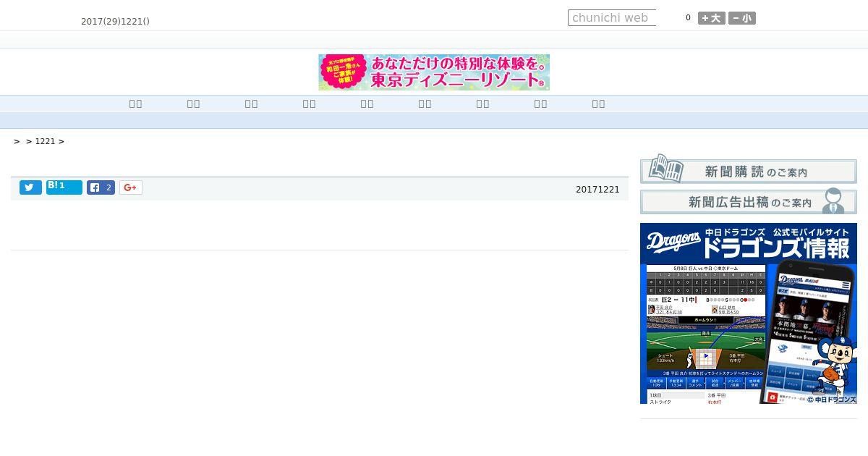Share on Facebook using the f icon

101,187
